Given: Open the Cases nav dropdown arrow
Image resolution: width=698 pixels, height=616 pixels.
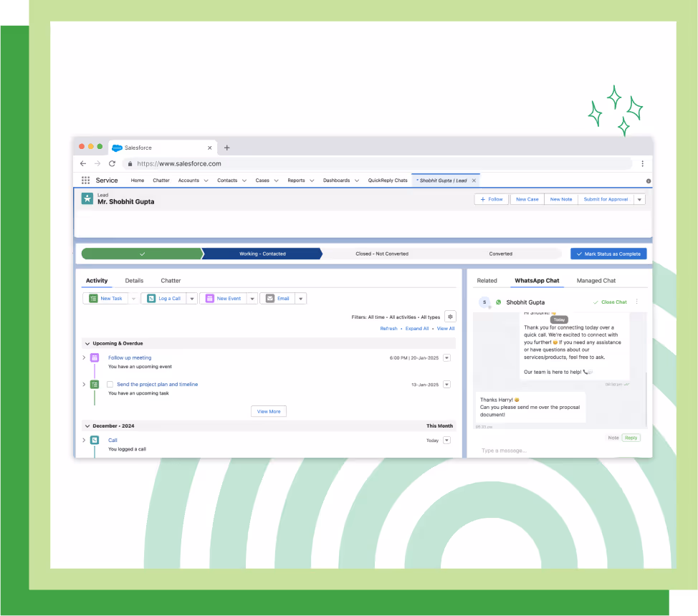Looking at the screenshot, I should [276, 181].
